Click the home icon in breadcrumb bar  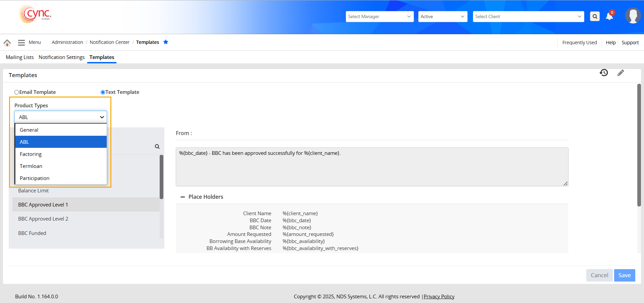pos(7,43)
